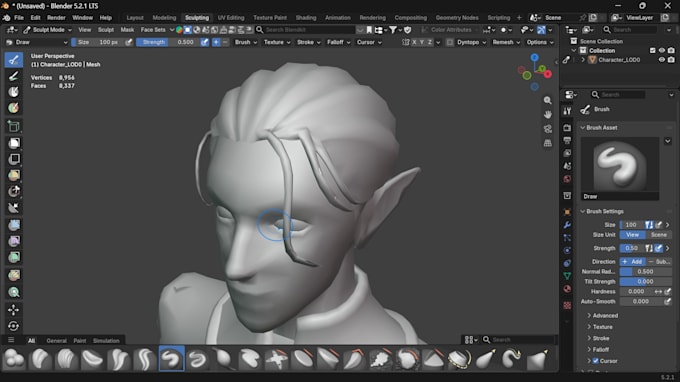This screenshot has width=680, height=382.
Task: Add a workspace with the plus button
Action: (519, 18)
